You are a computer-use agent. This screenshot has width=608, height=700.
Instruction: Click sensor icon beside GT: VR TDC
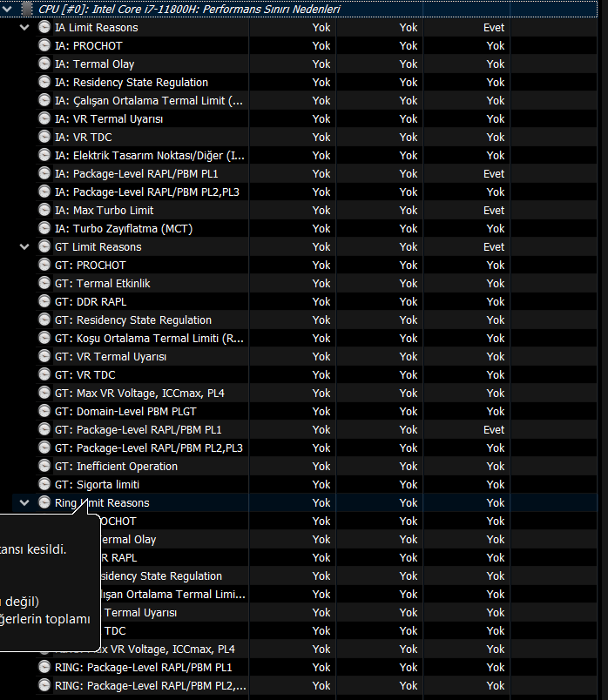pos(44,375)
